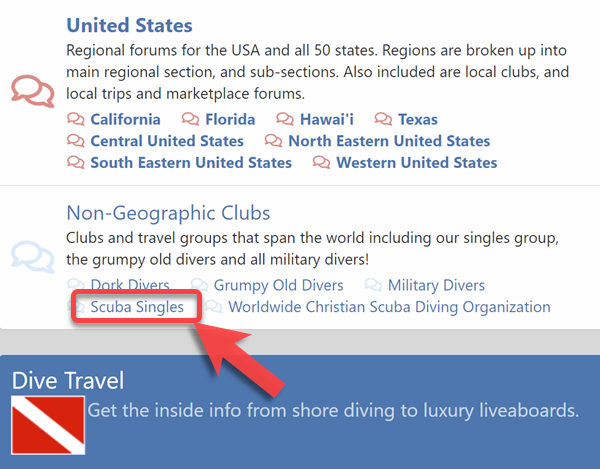Select the Western United States subforum
The image size is (600, 469).
(416, 162)
